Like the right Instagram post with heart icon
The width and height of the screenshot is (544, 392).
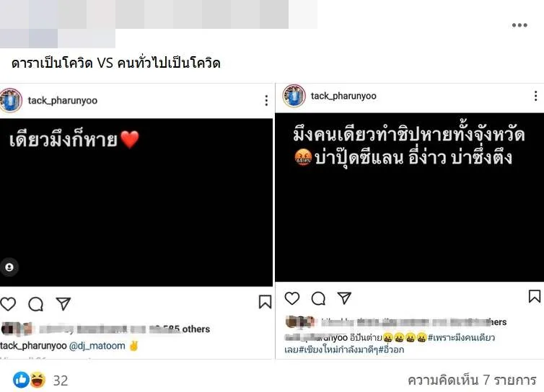(291, 298)
